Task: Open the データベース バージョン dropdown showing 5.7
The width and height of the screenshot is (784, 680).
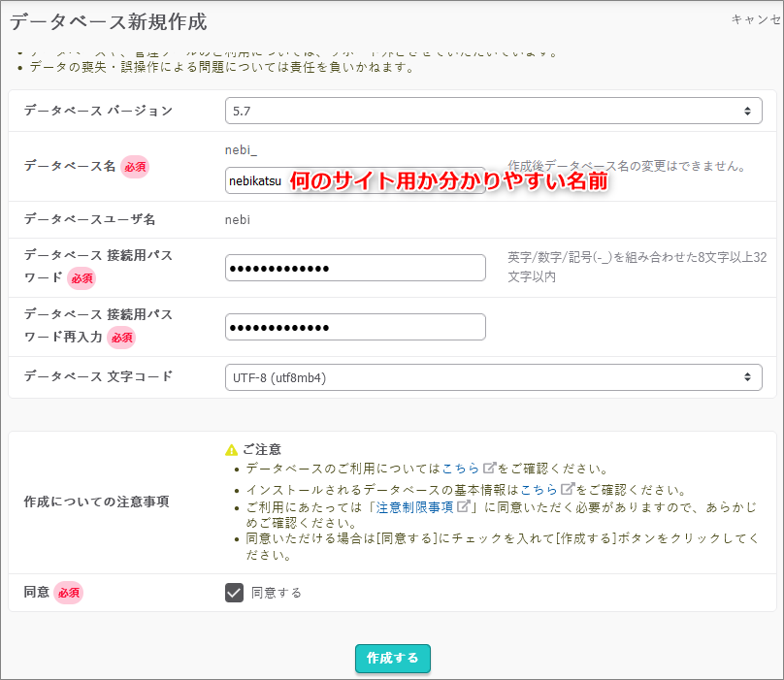Action: coord(493,112)
